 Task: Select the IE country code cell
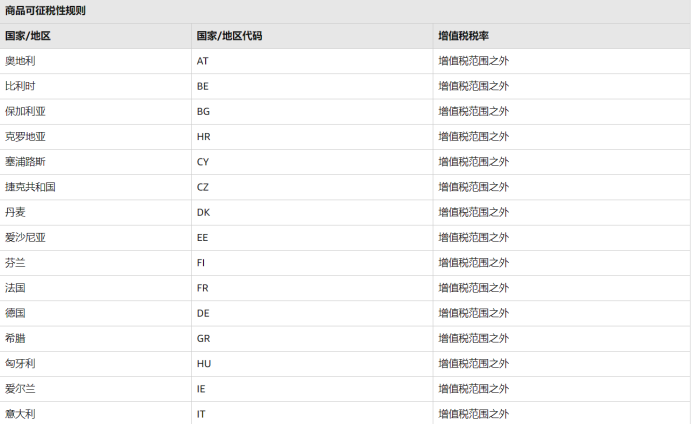click(x=201, y=389)
